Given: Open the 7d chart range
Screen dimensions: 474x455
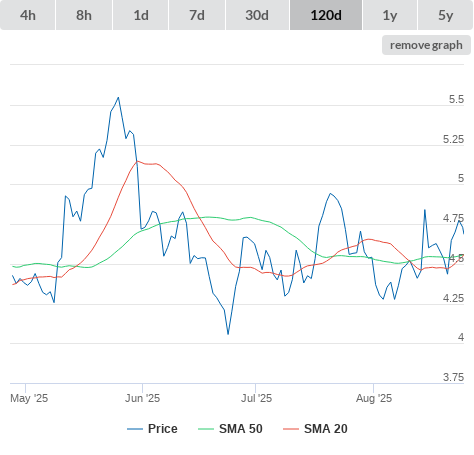Looking at the screenshot, I should (197, 15).
